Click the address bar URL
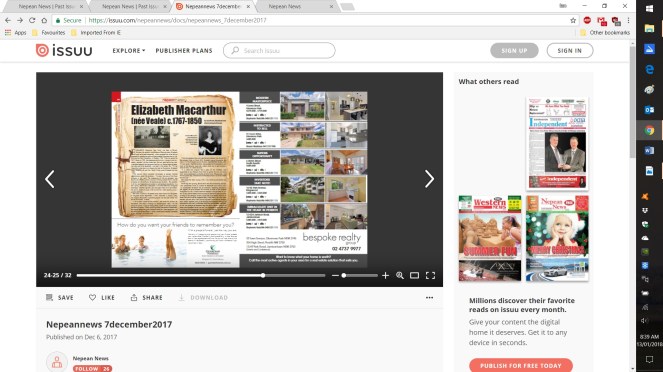663x372 pixels. [x=177, y=20]
